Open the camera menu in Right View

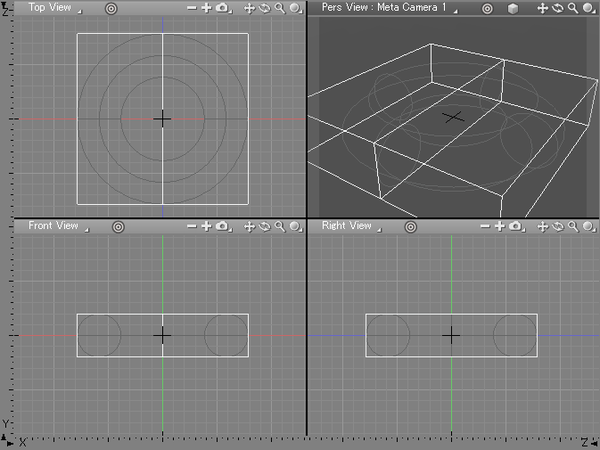point(516,227)
